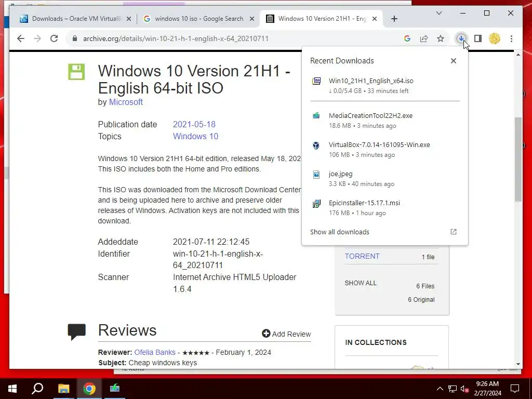Open the Microsoft author link
Screen dimensions: 532x399
pos(126,102)
